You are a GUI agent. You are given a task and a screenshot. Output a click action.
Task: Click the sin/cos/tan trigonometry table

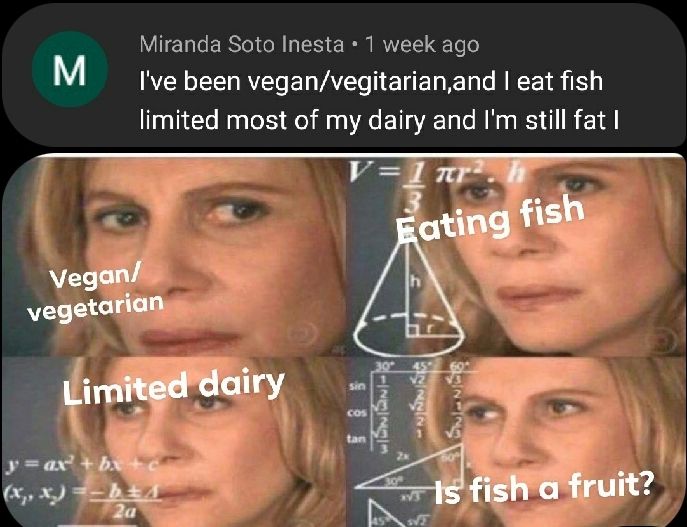click(x=392, y=410)
